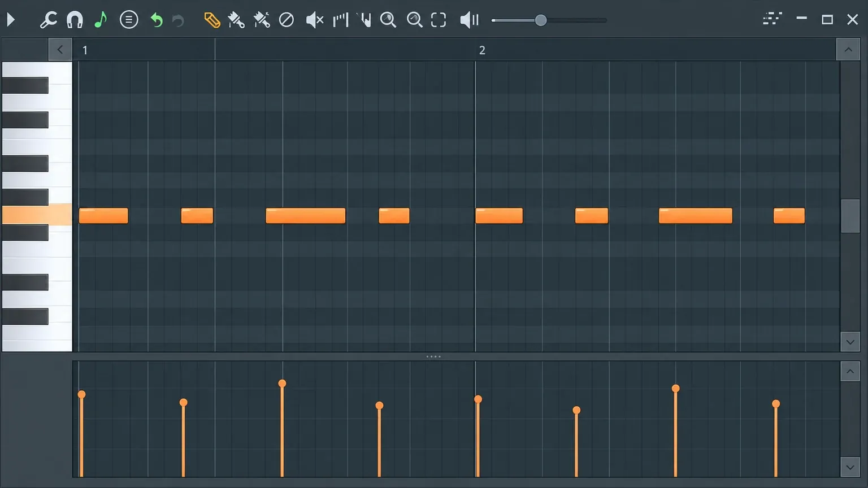Select the second note in bar 1
Screen dimensions: 868x488
(197, 216)
